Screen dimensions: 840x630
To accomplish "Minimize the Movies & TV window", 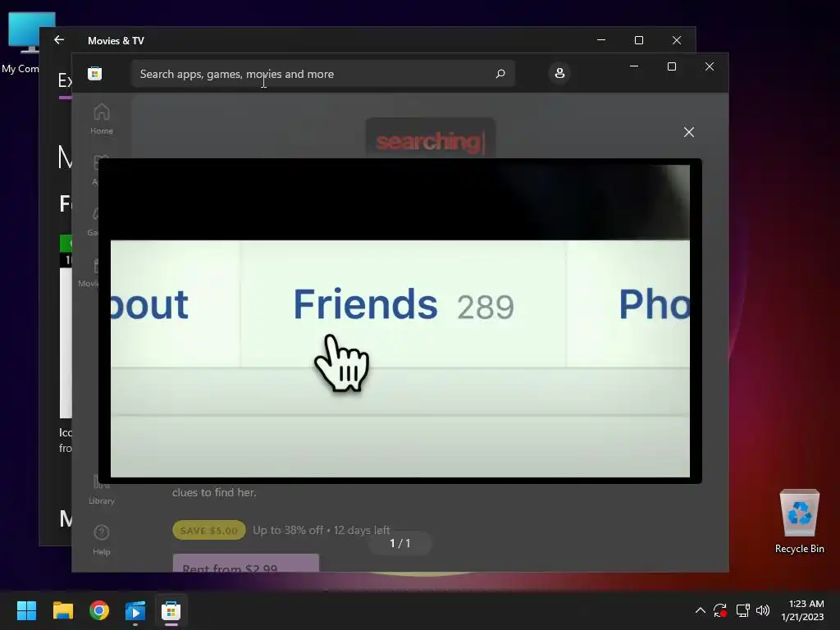I will (601, 40).
